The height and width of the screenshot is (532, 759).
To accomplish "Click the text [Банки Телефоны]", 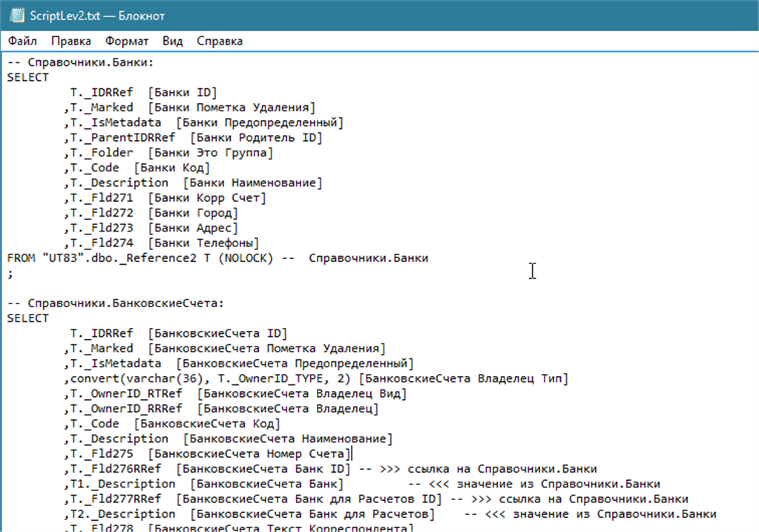I will pos(204,243).
